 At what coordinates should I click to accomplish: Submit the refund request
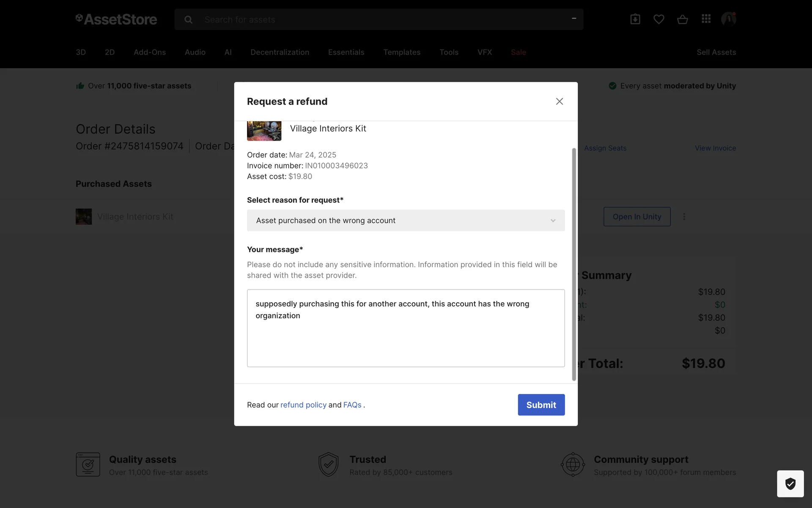pos(541,405)
